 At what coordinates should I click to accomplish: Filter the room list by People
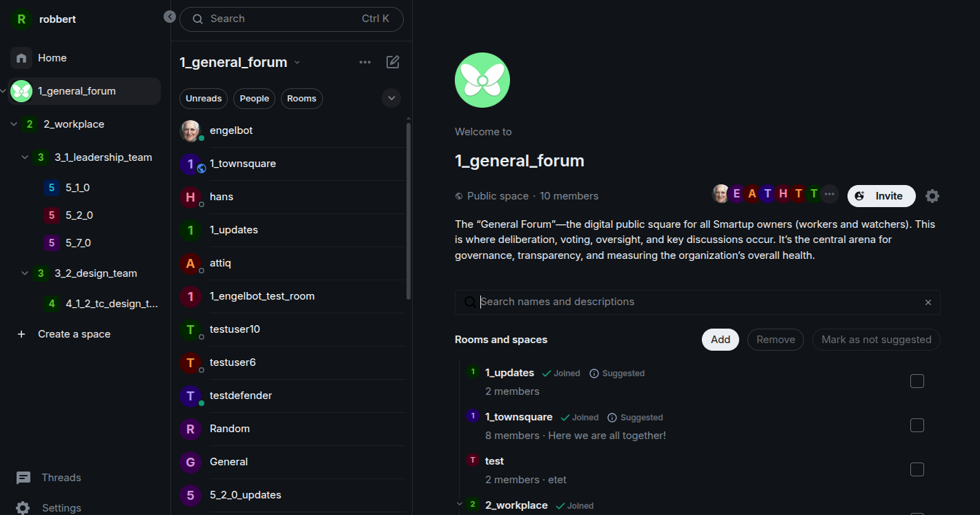point(254,99)
